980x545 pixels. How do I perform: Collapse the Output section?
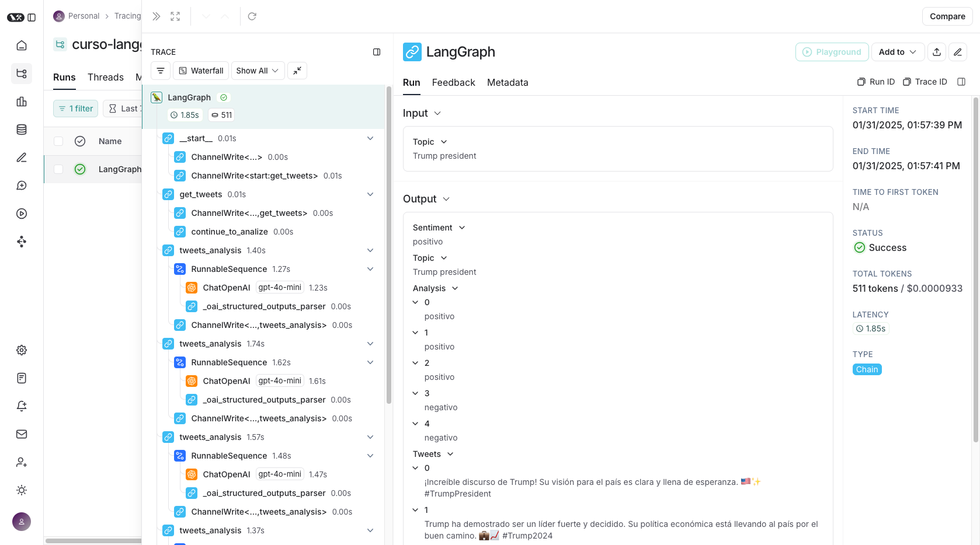click(x=446, y=199)
